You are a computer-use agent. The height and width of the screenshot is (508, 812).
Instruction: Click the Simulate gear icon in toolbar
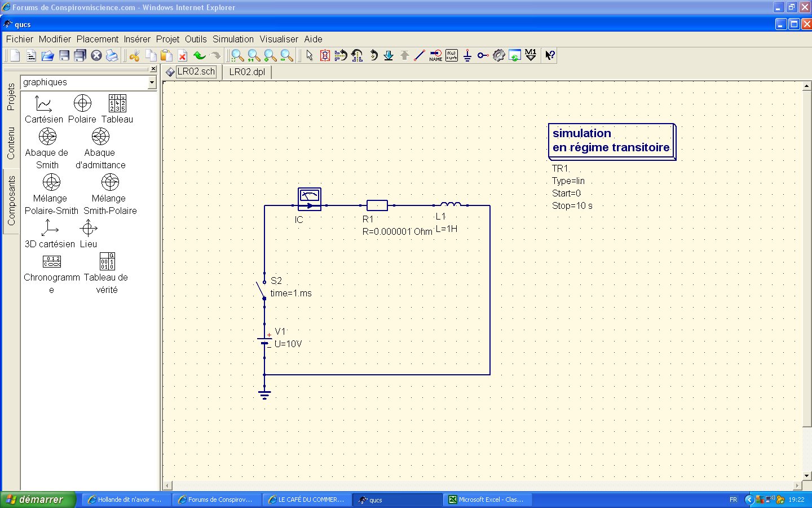point(498,55)
